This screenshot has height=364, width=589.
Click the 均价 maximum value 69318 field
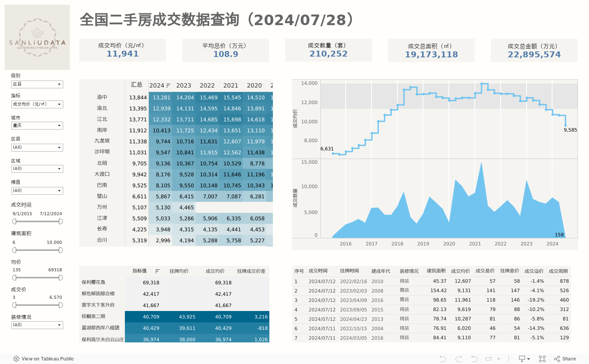coord(55,270)
